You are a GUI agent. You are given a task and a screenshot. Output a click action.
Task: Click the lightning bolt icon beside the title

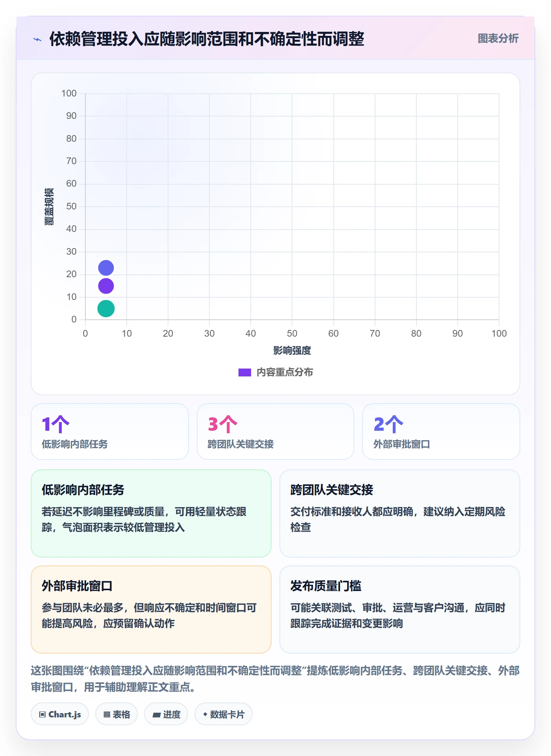[x=37, y=39]
